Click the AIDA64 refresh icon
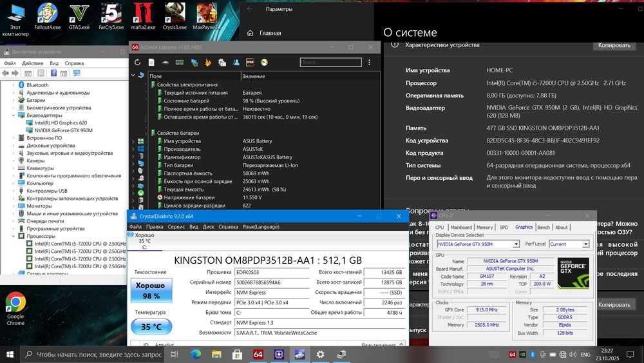Screen dimensions: 644x363 coord(137,63)
